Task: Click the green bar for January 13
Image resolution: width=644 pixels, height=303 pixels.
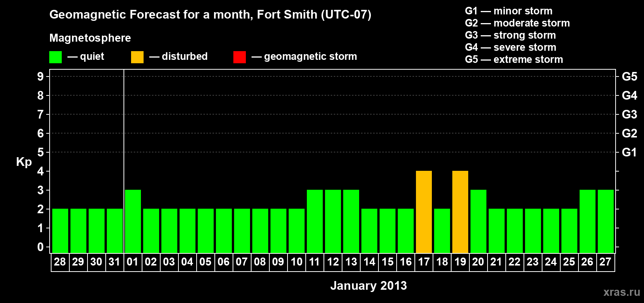Action: point(351,222)
